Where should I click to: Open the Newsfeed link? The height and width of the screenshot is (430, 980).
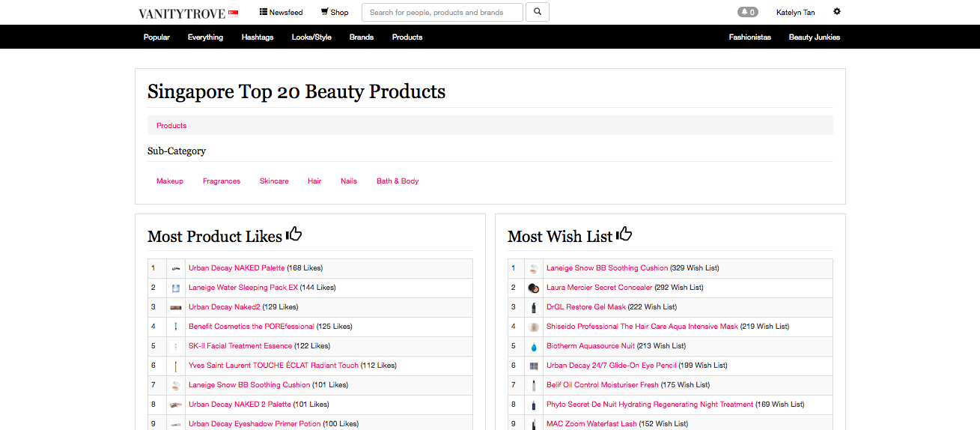pos(281,12)
